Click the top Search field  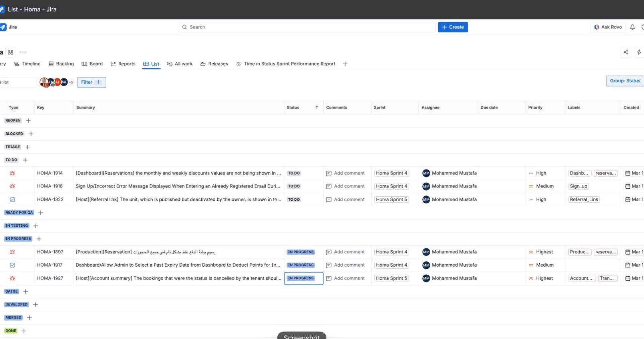[x=307, y=27]
